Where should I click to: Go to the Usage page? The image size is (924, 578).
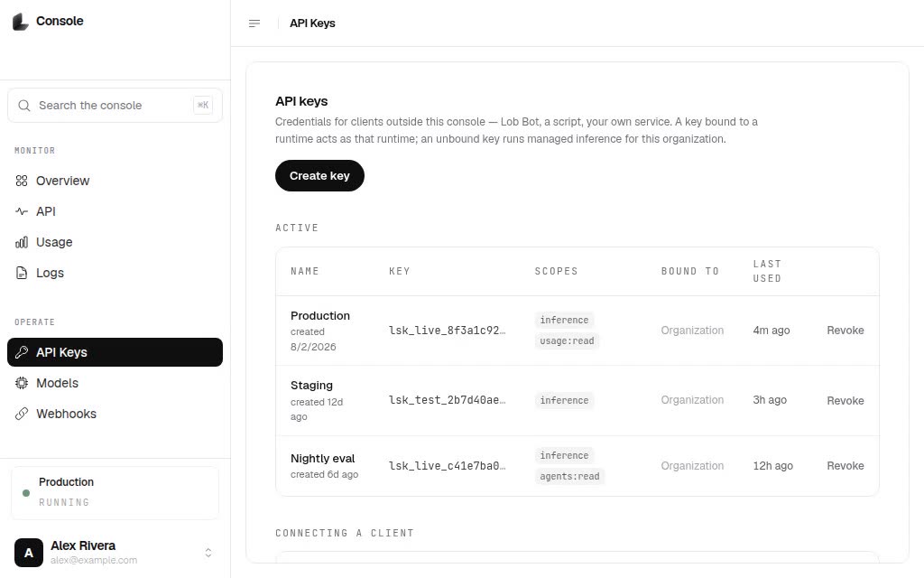point(115,242)
